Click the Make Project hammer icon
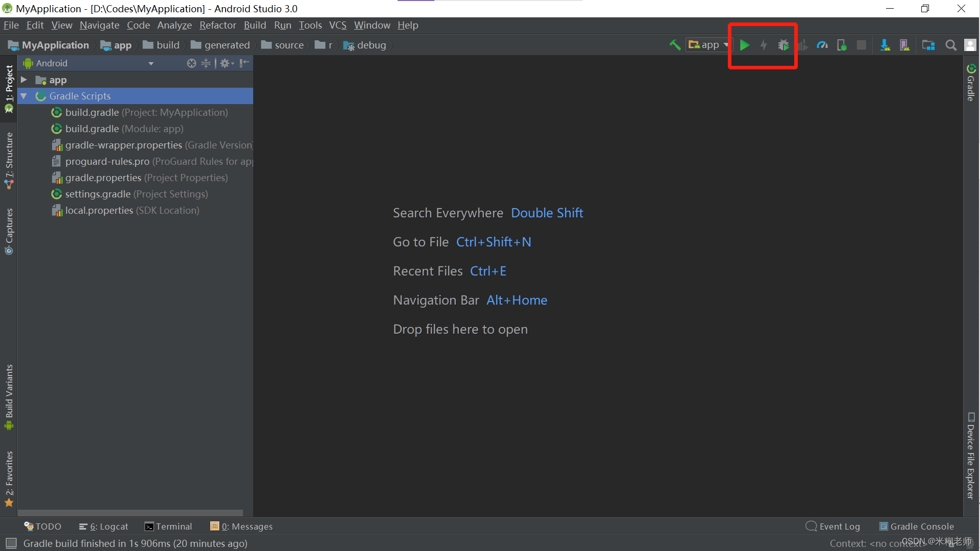This screenshot has height=551, width=980. [675, 45]
